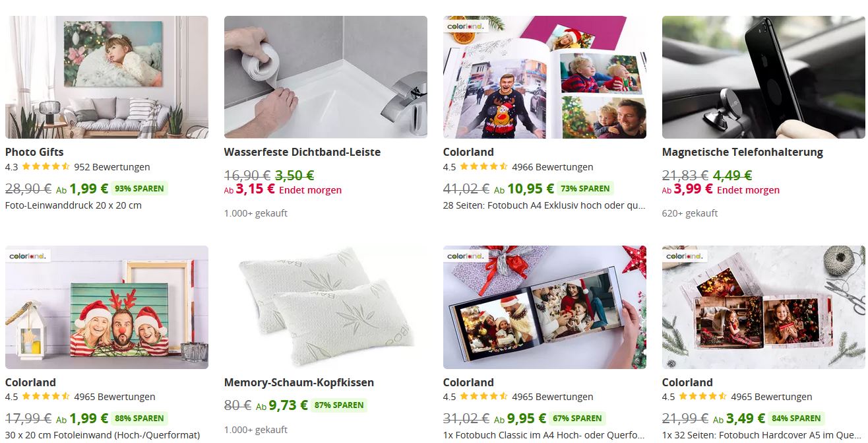Open the Photo Gifts title link

click(x=34, y=152)
